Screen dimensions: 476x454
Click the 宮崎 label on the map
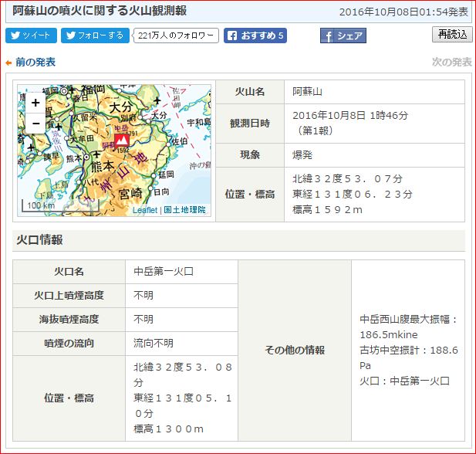(126, 191)
